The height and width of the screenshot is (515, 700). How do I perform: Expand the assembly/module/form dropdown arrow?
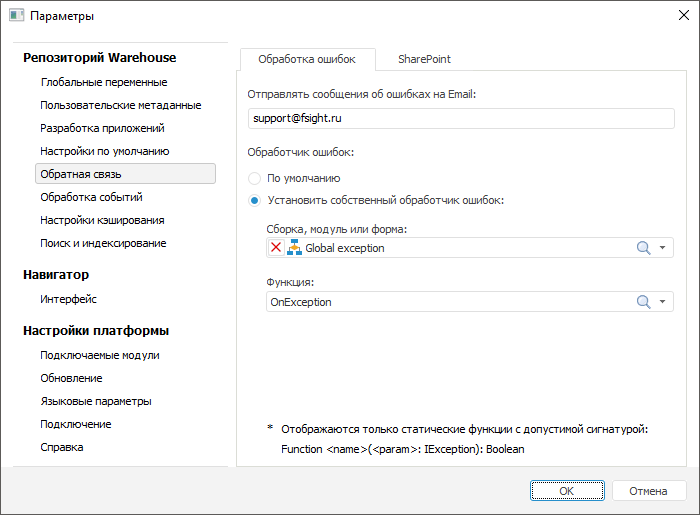pos(662,248)
